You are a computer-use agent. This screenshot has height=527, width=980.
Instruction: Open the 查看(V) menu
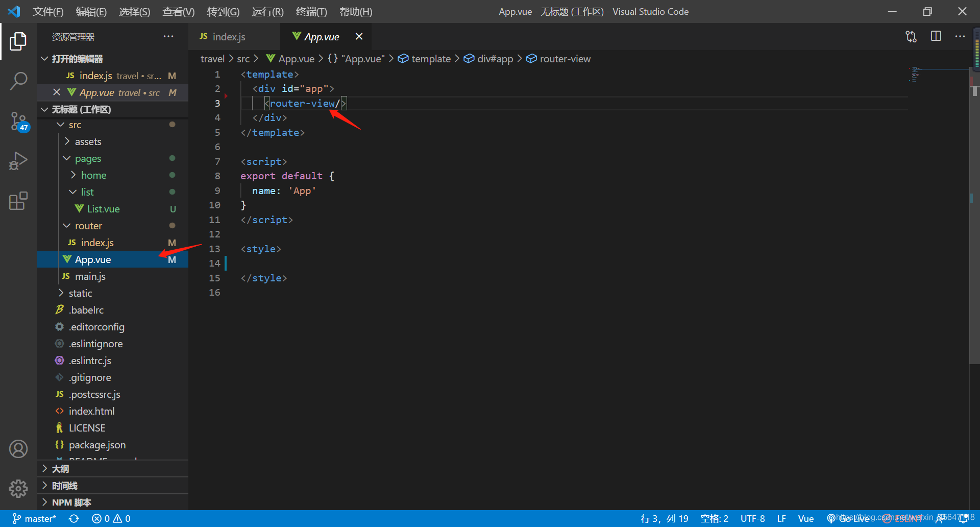(178, 11)
